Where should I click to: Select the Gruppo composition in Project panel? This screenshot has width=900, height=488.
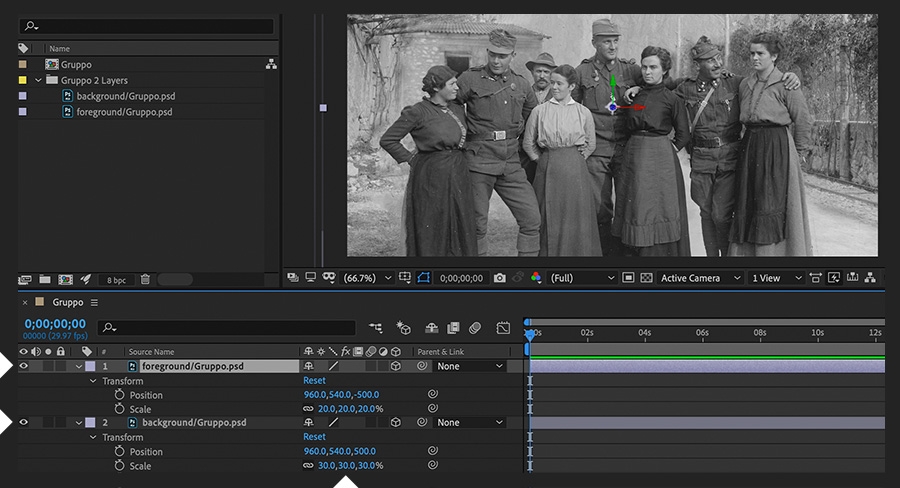pos(76,64)
